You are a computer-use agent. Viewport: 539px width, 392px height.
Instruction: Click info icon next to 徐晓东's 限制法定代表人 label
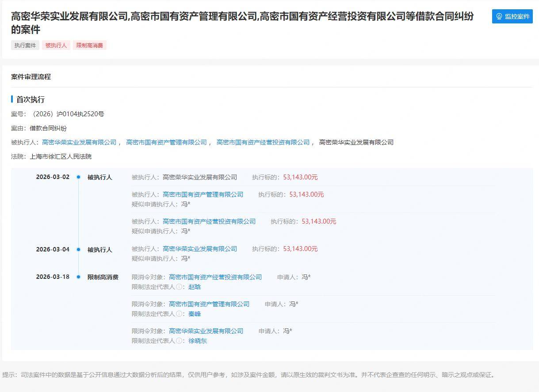coord(179,341)
